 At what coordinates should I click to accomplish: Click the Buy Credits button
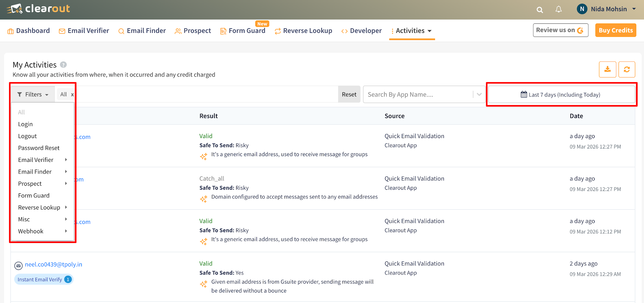pos(615,30)
